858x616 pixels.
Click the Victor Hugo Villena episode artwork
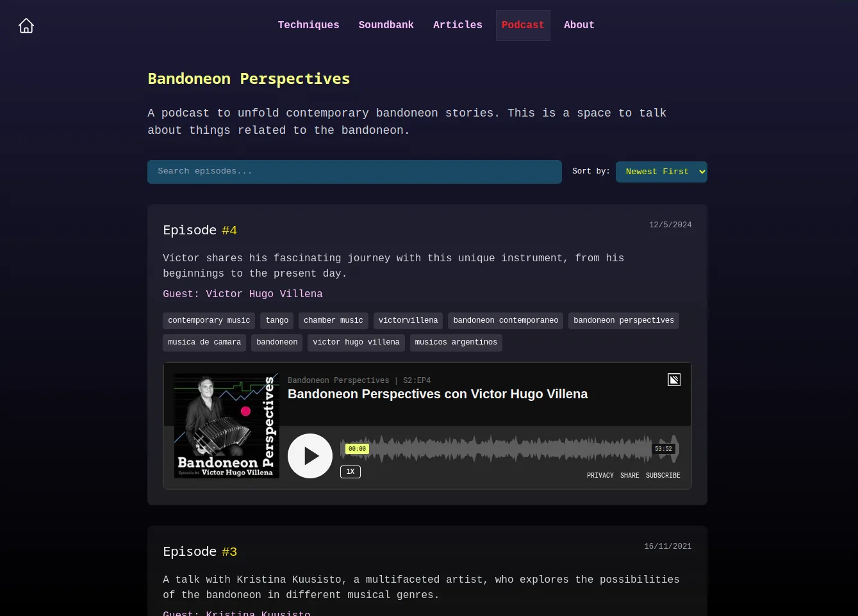[226, 425]
